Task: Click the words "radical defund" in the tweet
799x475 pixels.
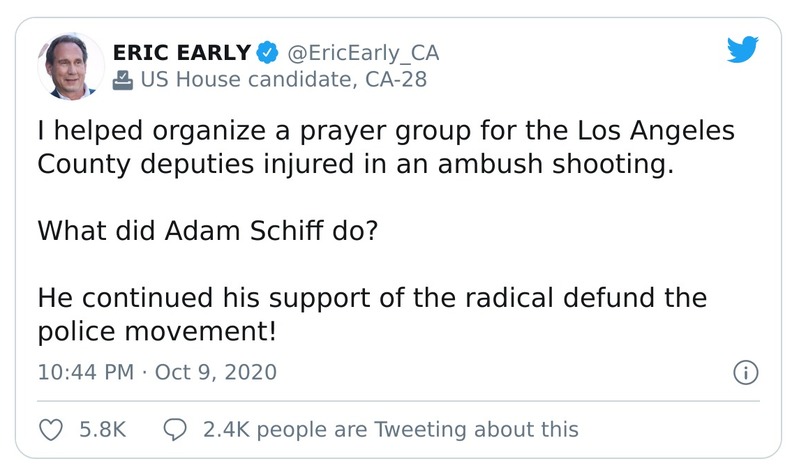Action: 592,298
